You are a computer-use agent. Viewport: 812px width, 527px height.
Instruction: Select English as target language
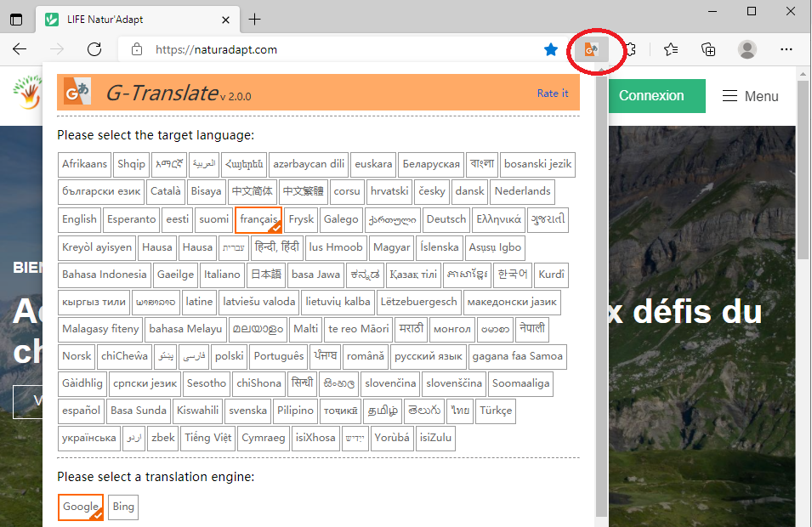tap(79, 219)
